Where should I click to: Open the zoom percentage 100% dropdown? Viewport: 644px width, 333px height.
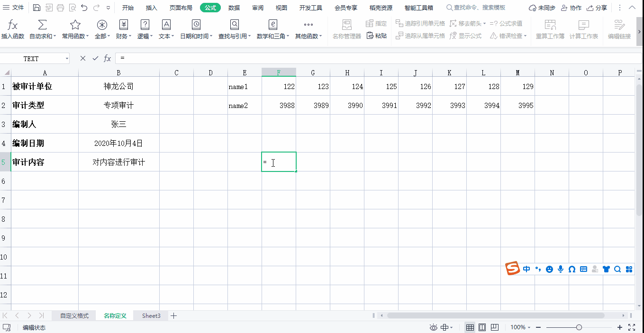[x=521, y=327]
